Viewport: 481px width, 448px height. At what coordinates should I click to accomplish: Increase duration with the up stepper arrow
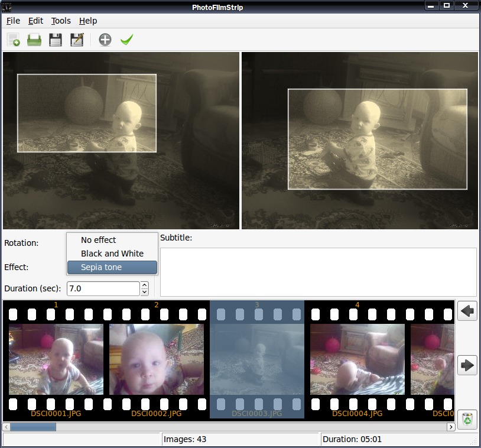tap(145, 285)
